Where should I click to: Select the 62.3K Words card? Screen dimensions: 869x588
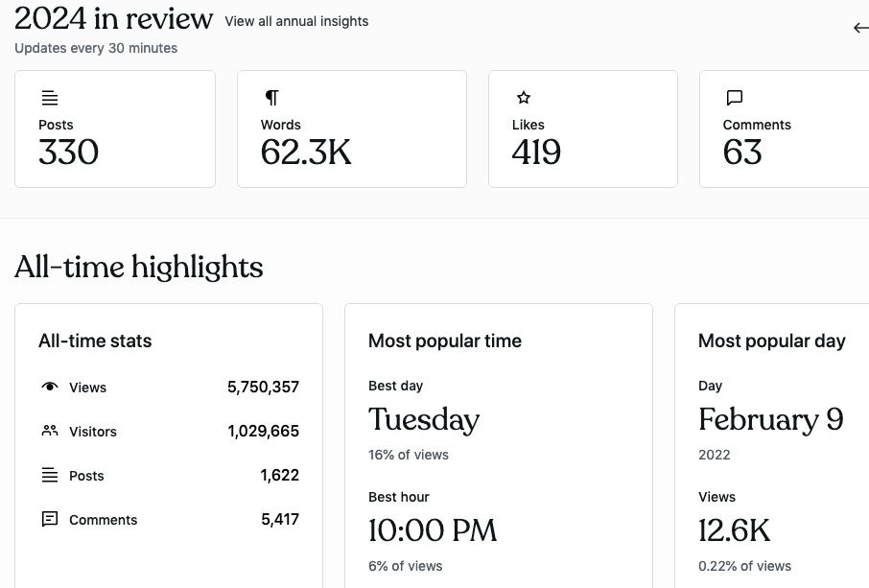pos(351,129)
